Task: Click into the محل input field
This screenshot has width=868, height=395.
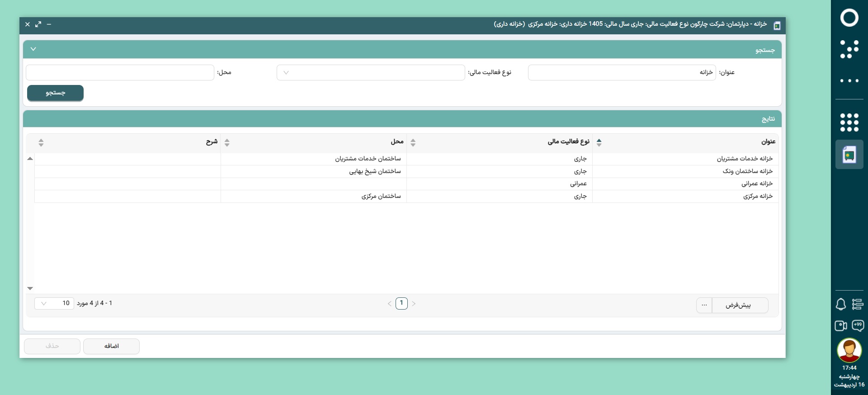Action: pyautogui.click(x=120, y=72)
